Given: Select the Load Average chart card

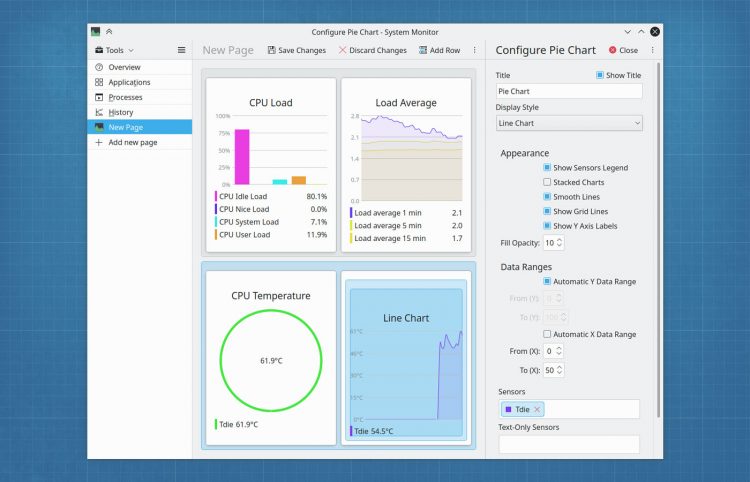Looking at the screenshot, I should coord(406,165).
